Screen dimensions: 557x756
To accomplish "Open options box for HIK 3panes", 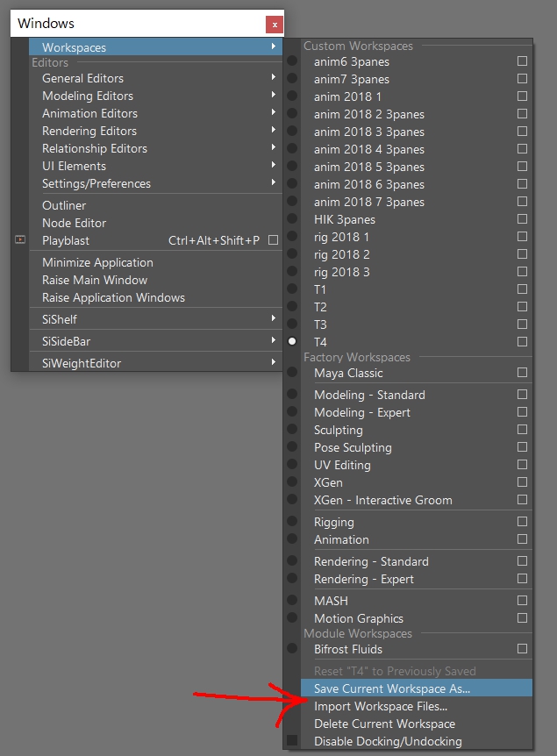I will pos(522,219).
